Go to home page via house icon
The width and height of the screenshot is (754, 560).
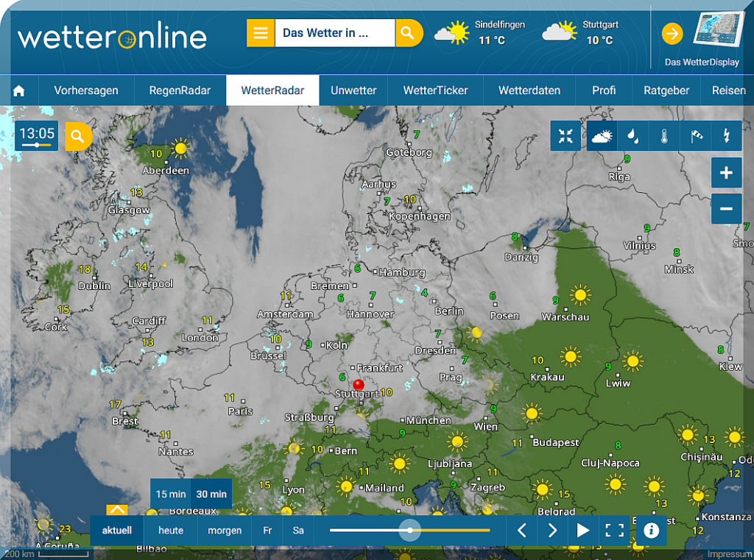[x=19, y=91]
